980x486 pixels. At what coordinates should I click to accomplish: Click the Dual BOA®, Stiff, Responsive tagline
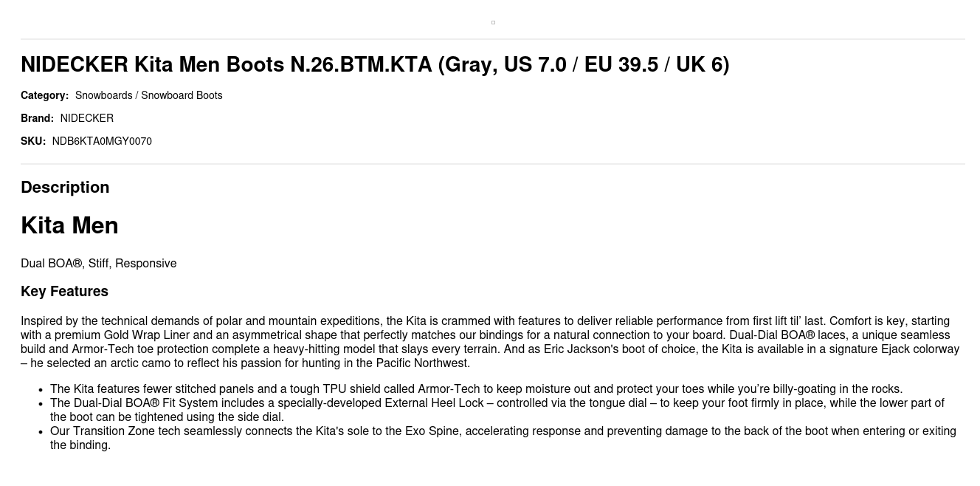point(99,264)
